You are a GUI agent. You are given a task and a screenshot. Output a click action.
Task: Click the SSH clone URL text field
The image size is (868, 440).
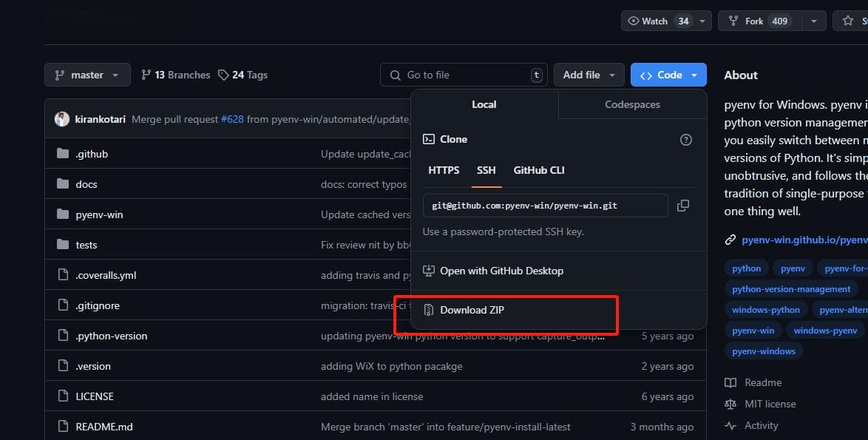tap(545, 206)
